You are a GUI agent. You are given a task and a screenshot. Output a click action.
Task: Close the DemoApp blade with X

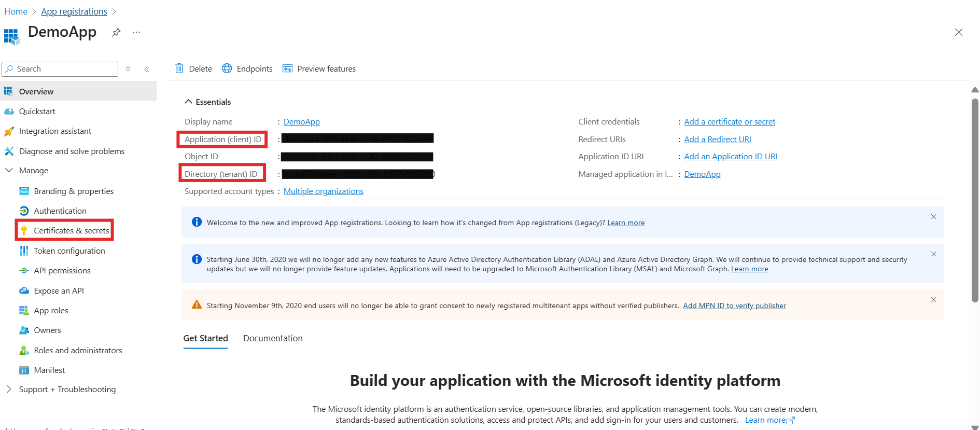(959, 32)
